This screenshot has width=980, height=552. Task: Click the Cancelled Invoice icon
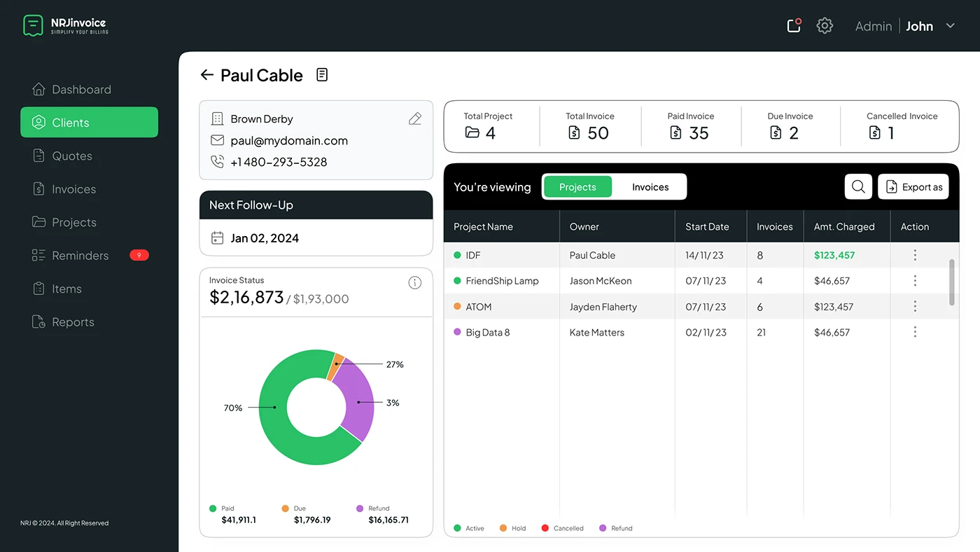coord(875,132)
